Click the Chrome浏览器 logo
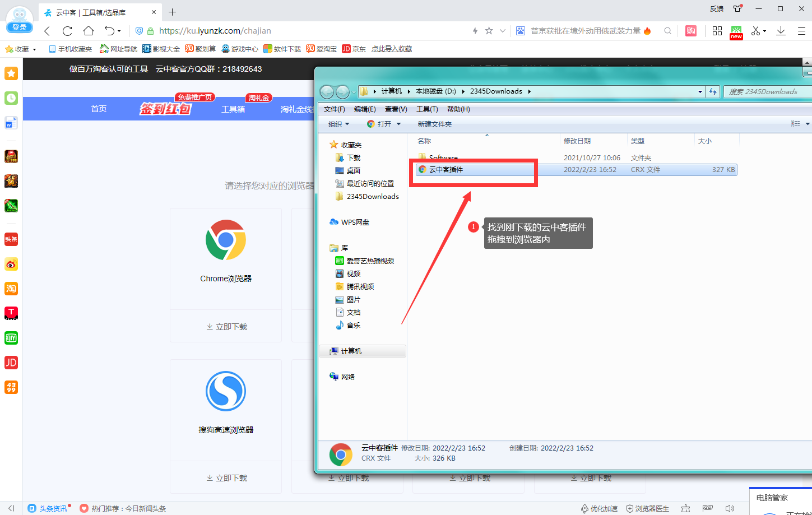Screen dimensions: 812x515 226,240
